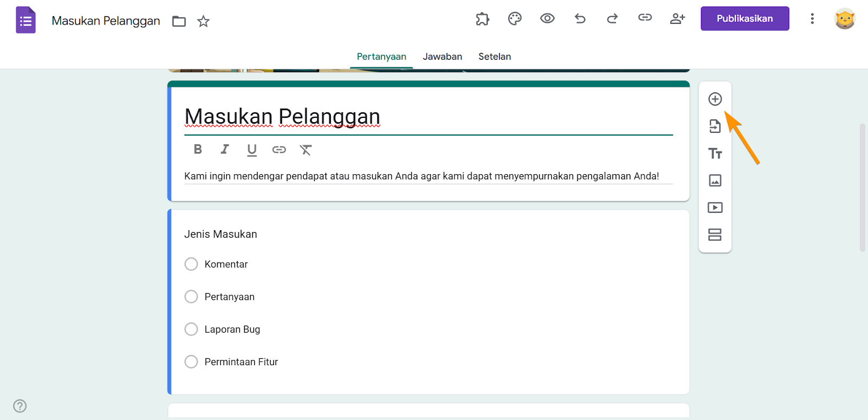Switch to the Setelan tab
Viewport: 868px width, 420px height.
495,56
